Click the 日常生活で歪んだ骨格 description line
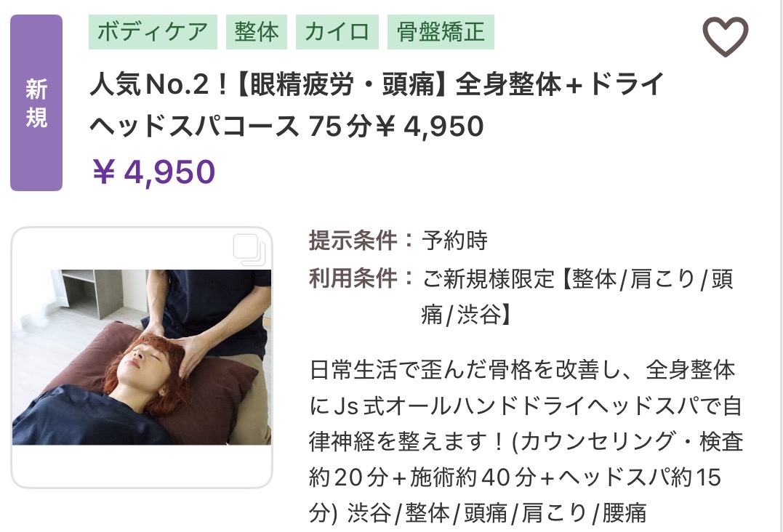The image size is (783, 532). click(522, 370)
